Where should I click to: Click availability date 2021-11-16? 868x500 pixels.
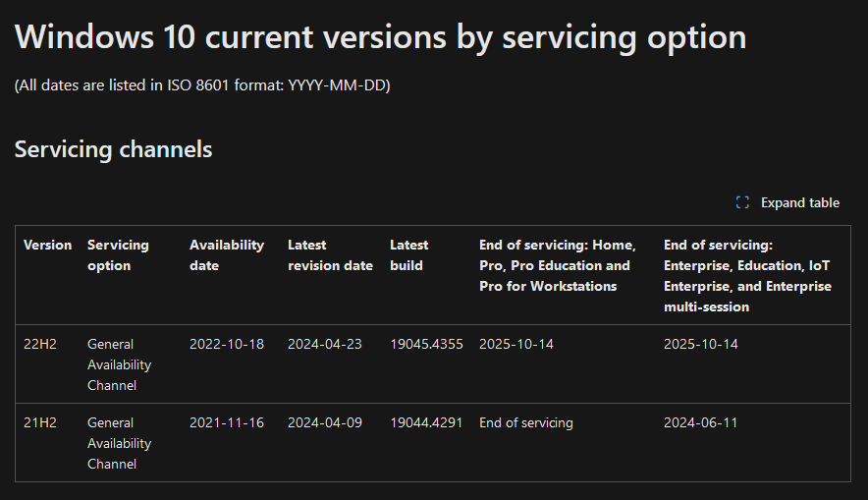(x=227, y=422)
